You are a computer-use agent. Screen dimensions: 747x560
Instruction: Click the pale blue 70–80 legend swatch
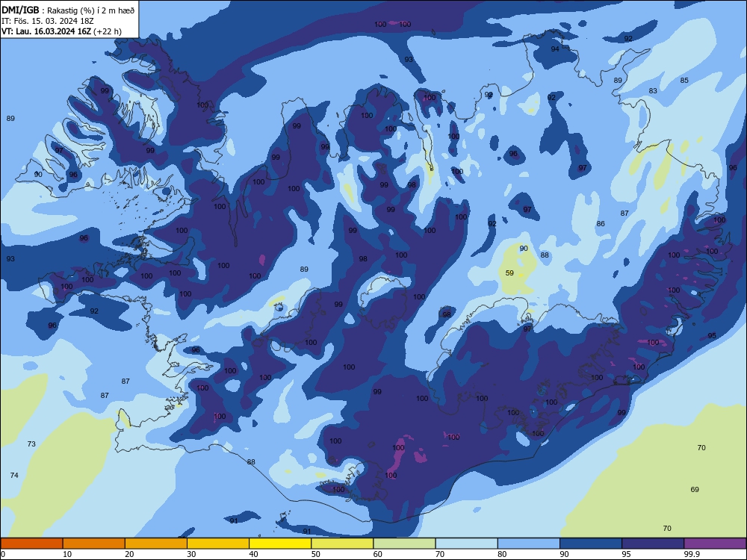coord(467,544)
